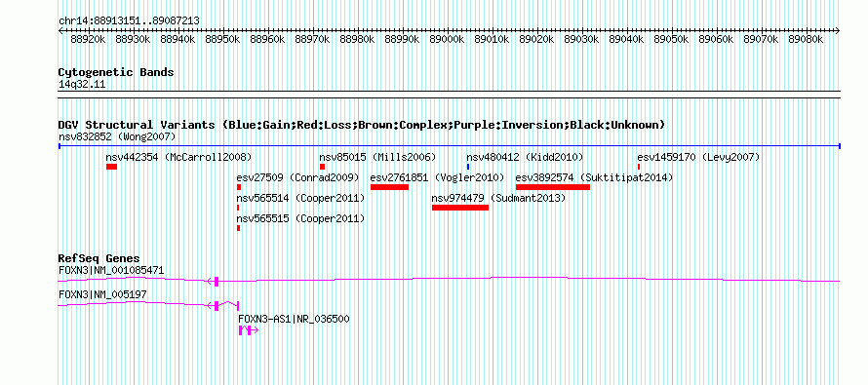
Task: Click the nsv442354 red loss variant bar
Action: 111,167
